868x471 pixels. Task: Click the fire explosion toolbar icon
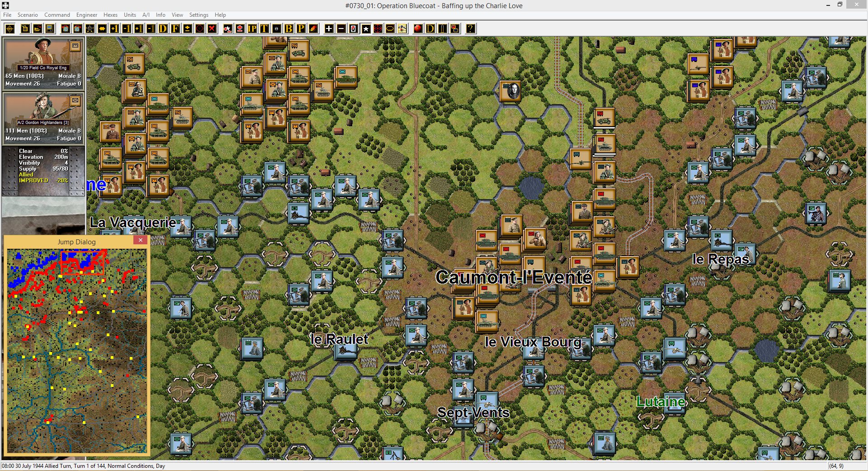point(313,29)
